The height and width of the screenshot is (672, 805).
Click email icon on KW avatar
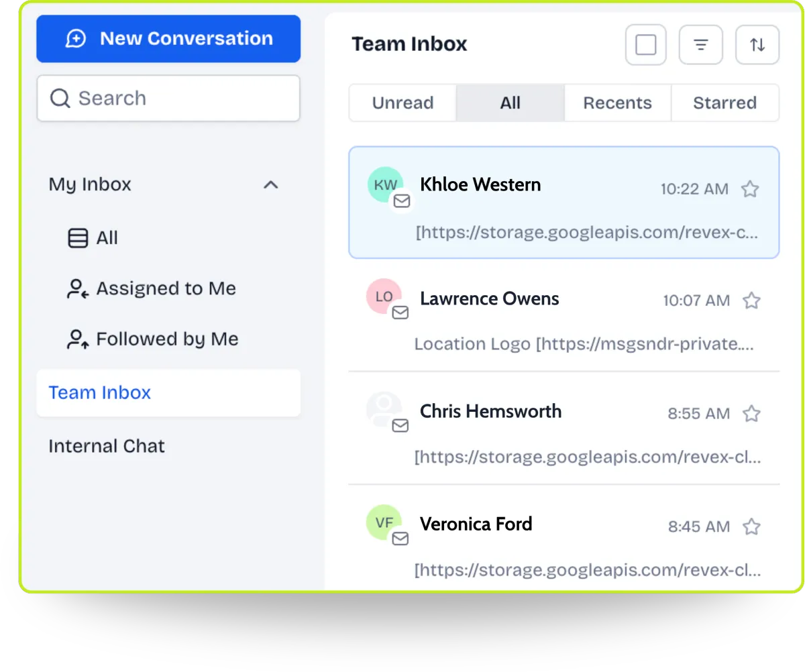coord(402,201)
